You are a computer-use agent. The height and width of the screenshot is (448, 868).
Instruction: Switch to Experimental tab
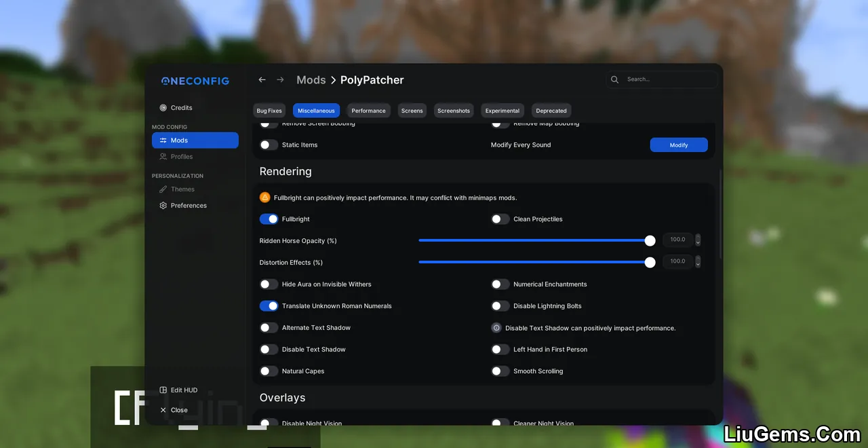502,111
